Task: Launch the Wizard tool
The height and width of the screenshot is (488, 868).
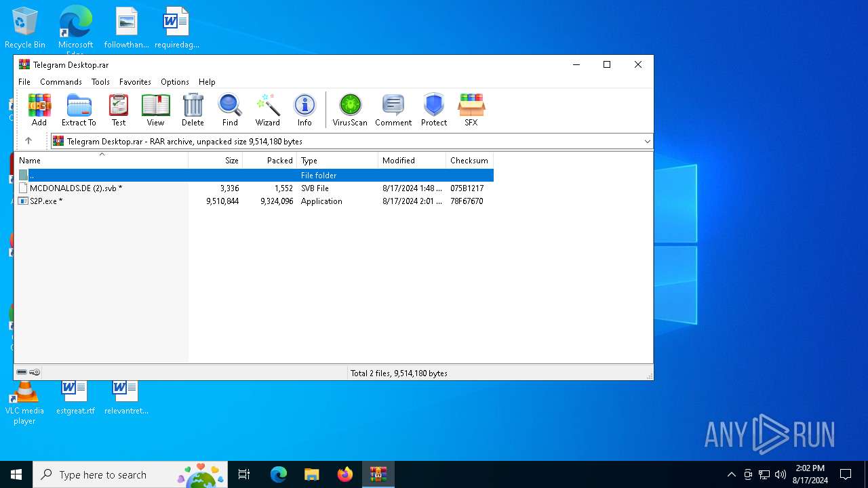Action: [267, 110]
